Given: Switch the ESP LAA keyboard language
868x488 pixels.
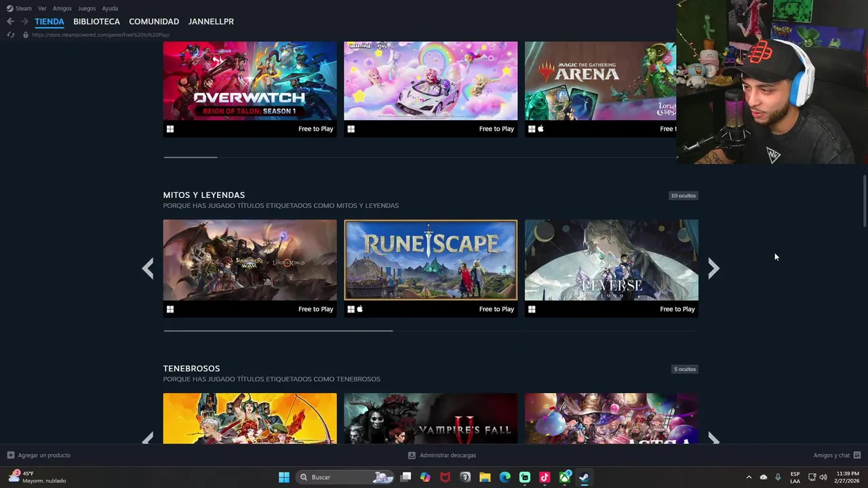Looking at the screenshot, I should tap(795, 477).
